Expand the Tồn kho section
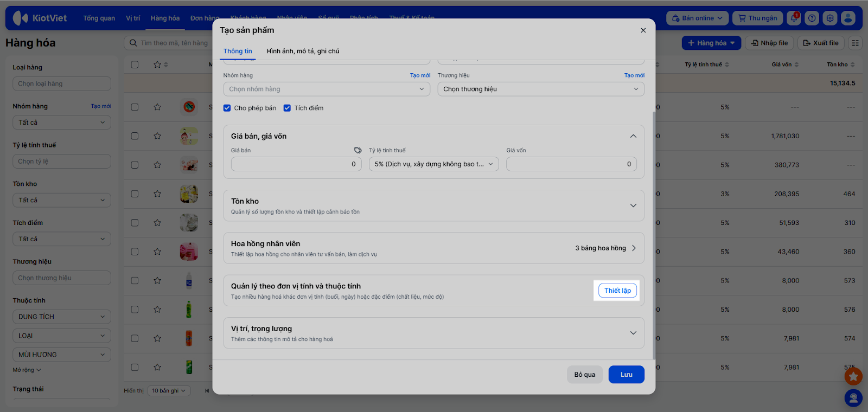 [x=633, y=205]
